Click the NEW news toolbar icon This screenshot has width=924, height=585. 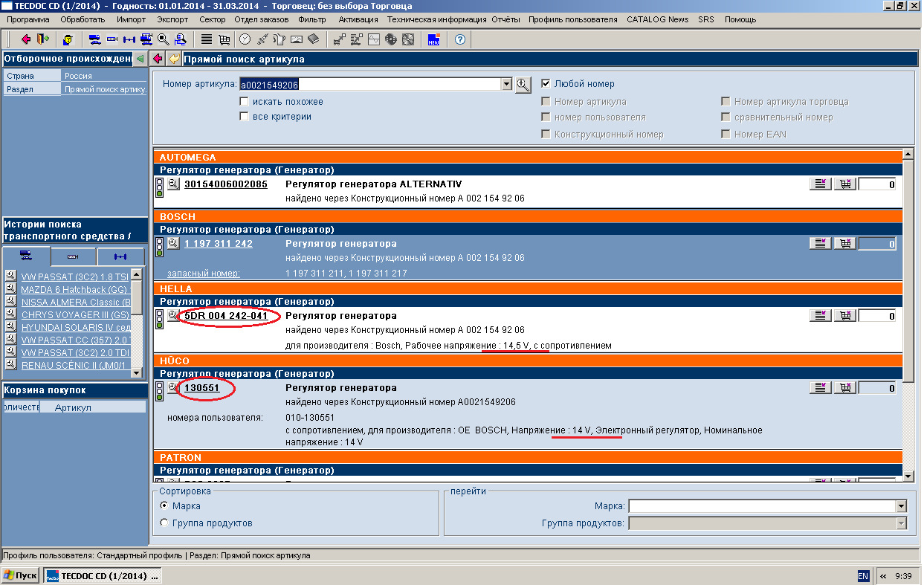tap(434, 39)
